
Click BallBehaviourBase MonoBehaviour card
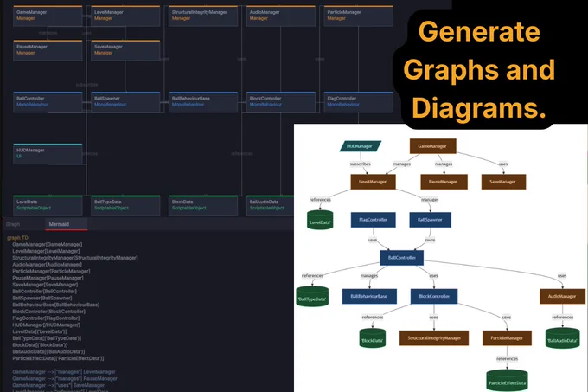coord(203,102)
